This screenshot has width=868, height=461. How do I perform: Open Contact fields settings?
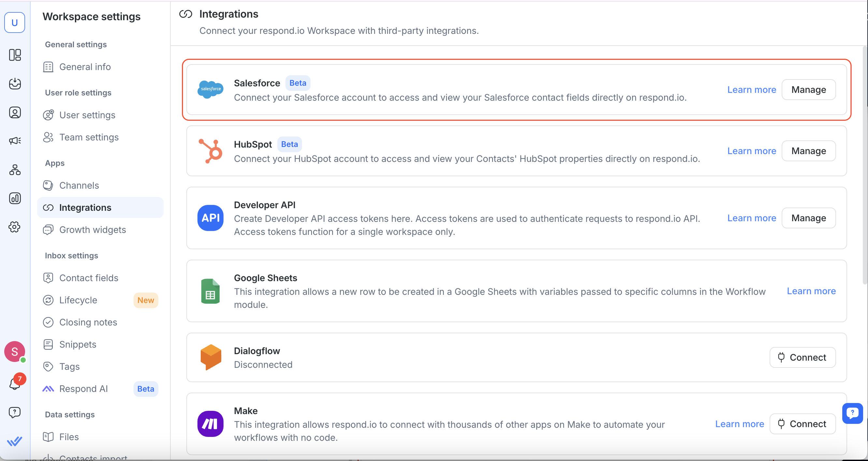(x=89, y=278)
